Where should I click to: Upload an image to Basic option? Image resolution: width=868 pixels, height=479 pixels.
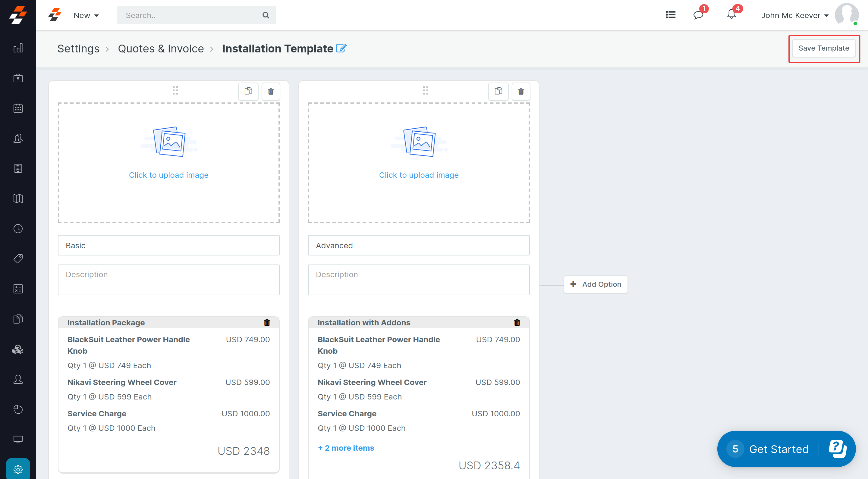tap(168, 163)
